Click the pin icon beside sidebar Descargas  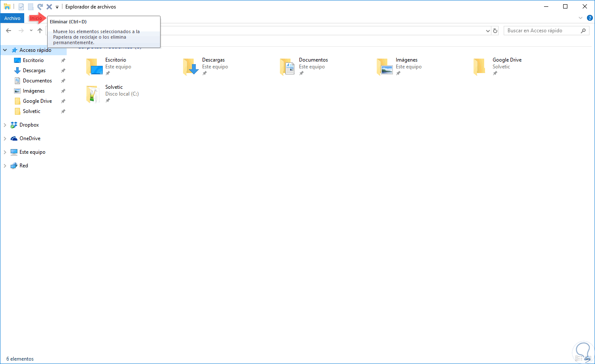pos(63,71)
